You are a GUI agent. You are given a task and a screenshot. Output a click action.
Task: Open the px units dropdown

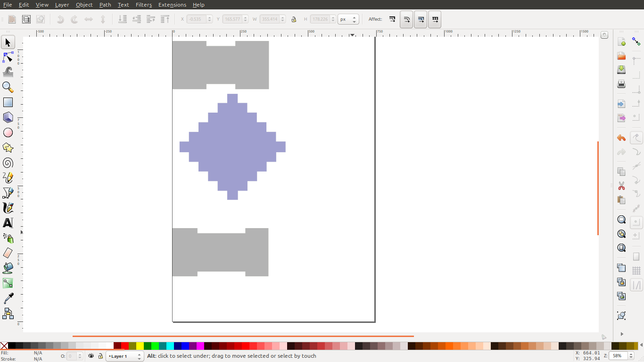pyautogui.click(x=348, y=19)
